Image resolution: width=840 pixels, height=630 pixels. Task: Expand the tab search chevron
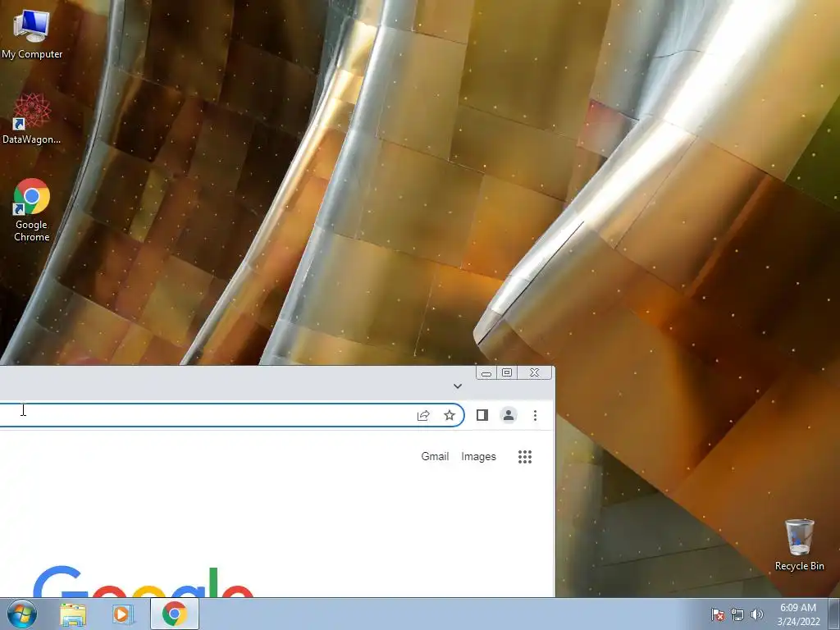click(458, 386)
